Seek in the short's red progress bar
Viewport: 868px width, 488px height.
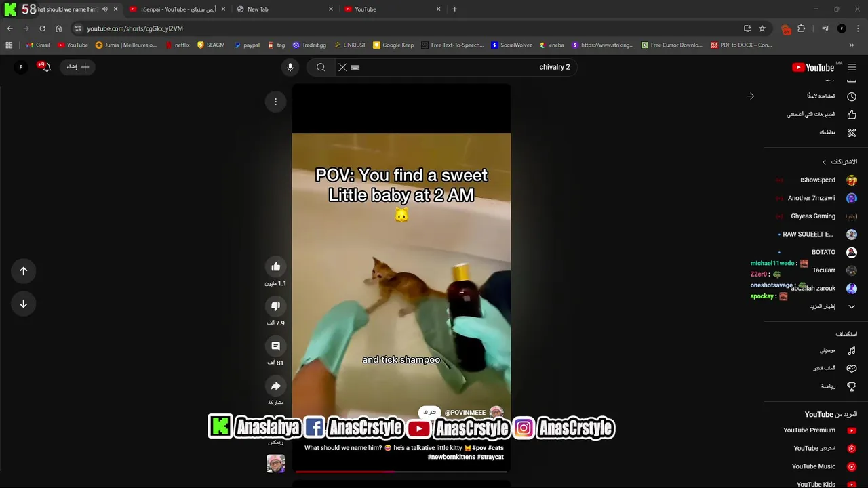coord(401,471)
